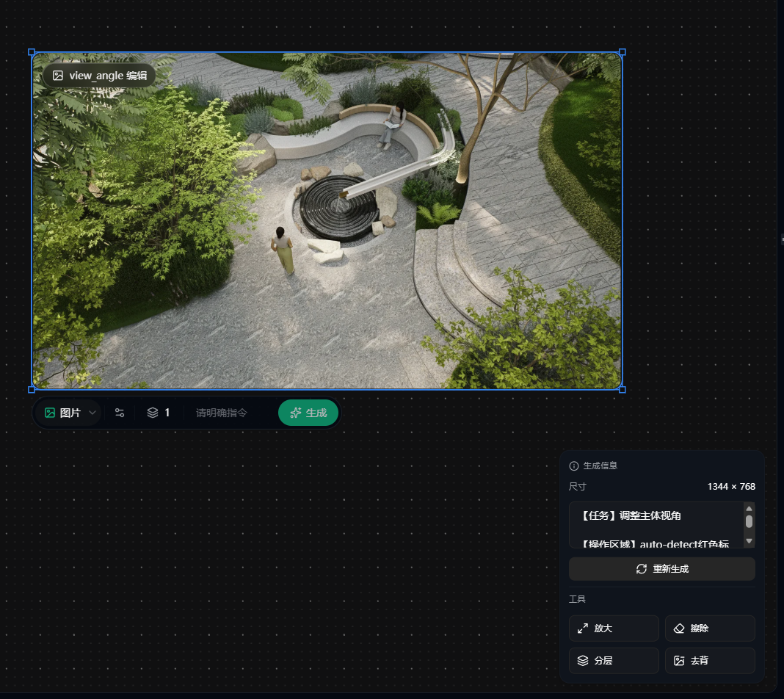Choose the 去背 (remove background) tool
The width and height of the screenshot is (784, 699).
point(709,661)
